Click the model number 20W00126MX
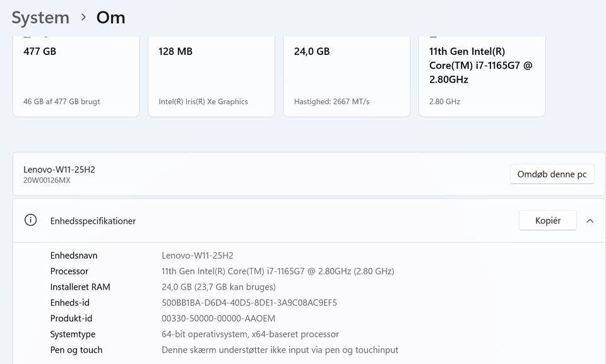This screenshot has height=364, width=606. click(x=47, y=180)
